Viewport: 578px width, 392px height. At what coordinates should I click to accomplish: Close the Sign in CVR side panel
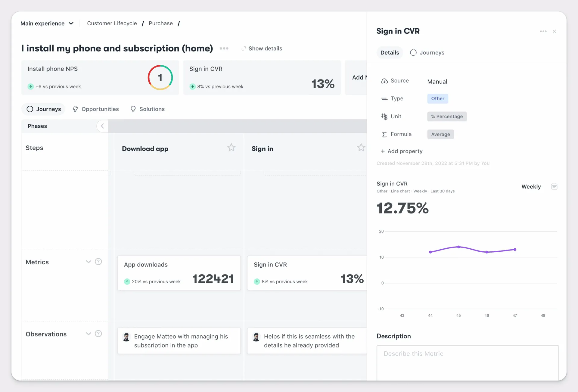point(554,31)
